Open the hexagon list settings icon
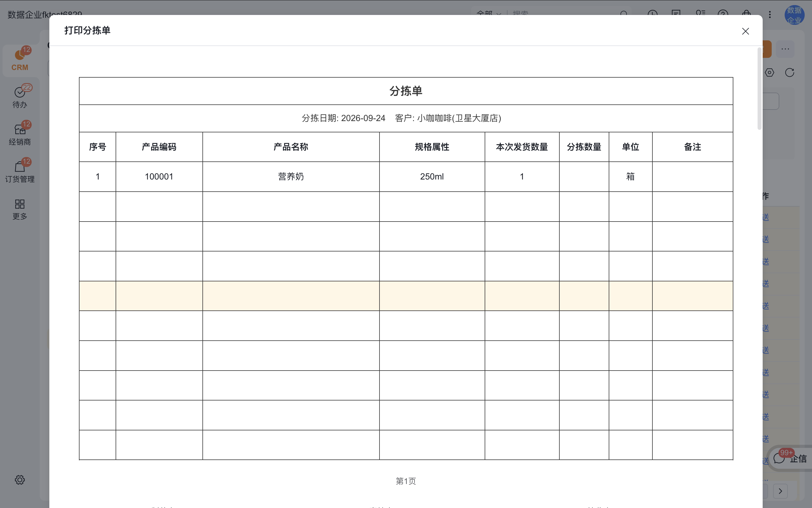Image resolution: width=812 pixels, height=508 pixels. coord(769,73)
